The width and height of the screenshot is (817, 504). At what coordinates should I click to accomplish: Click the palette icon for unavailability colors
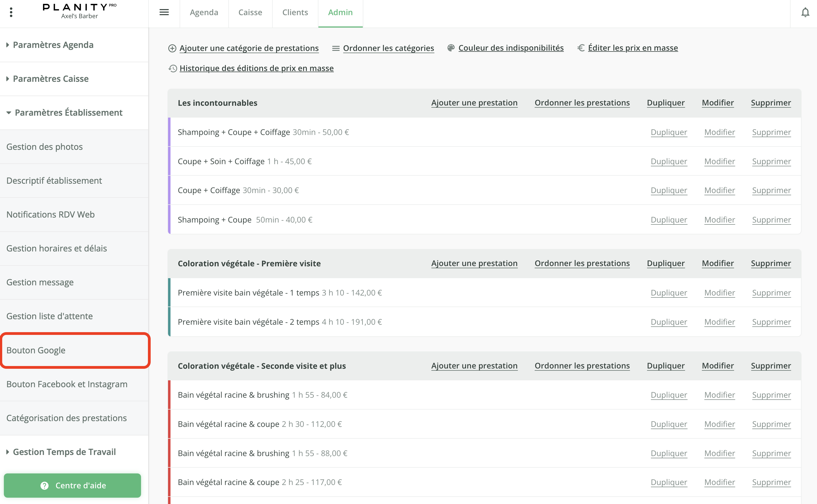click(x=451, y=47)
